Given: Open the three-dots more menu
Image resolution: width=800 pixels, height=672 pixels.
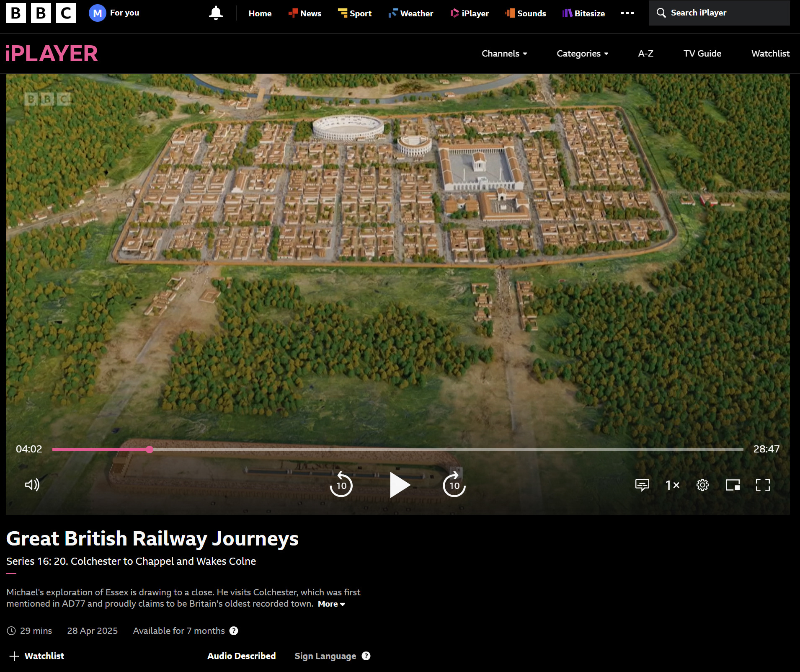Looking at the screenshot, I should coord(627,13).
